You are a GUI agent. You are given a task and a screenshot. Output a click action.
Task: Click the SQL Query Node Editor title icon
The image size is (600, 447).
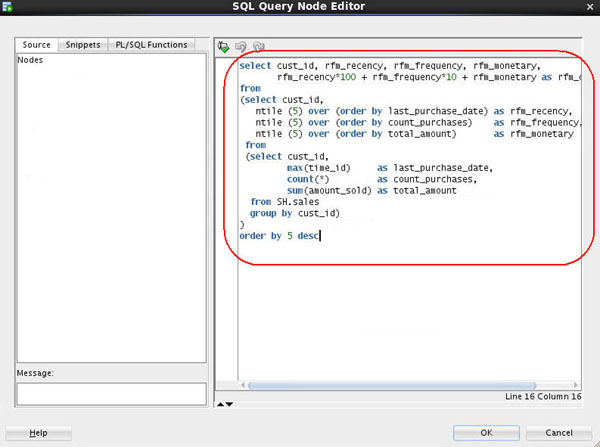click(7, 7)
